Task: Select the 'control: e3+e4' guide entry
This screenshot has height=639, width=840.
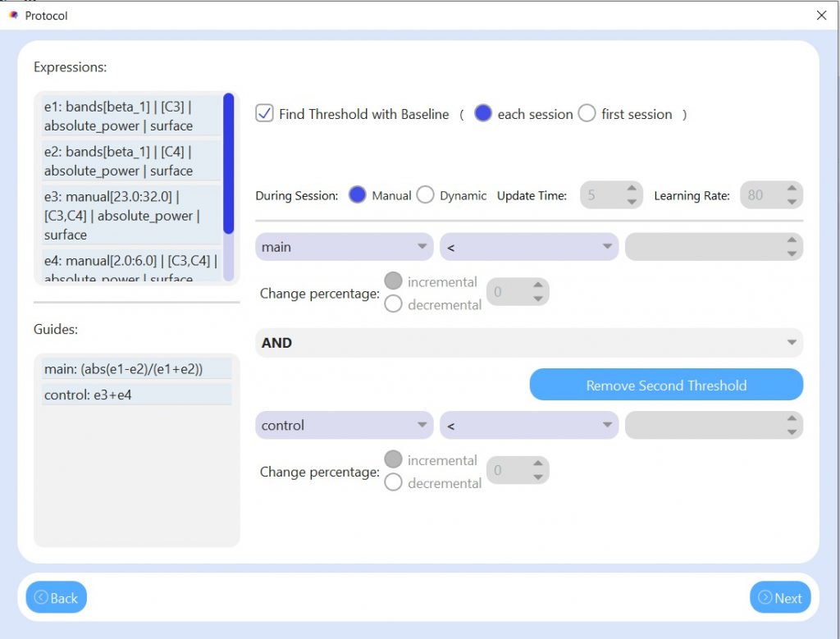Action: [x=136, y=395]
